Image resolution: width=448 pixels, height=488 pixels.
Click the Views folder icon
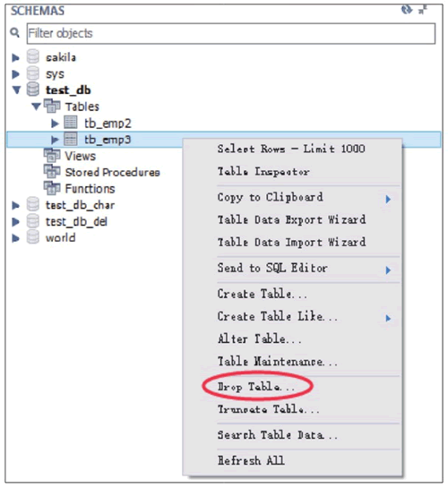(x=52, y=155)
